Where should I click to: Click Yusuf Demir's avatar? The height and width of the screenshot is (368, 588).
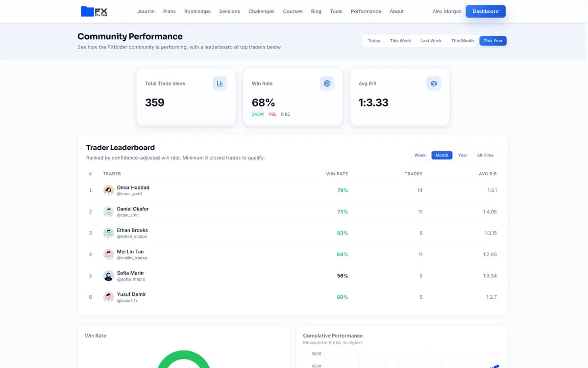[x=109, y=297]
